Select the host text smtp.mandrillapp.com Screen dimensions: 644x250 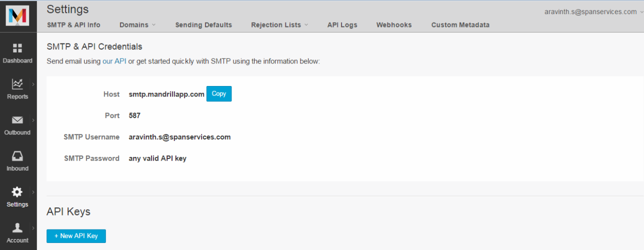166,94
